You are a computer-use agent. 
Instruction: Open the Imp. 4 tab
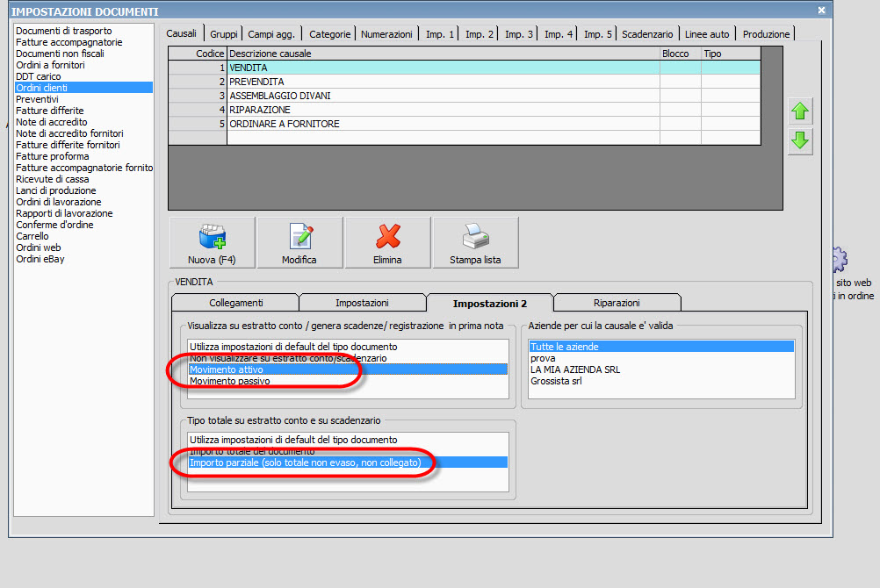tap(559, 34)
